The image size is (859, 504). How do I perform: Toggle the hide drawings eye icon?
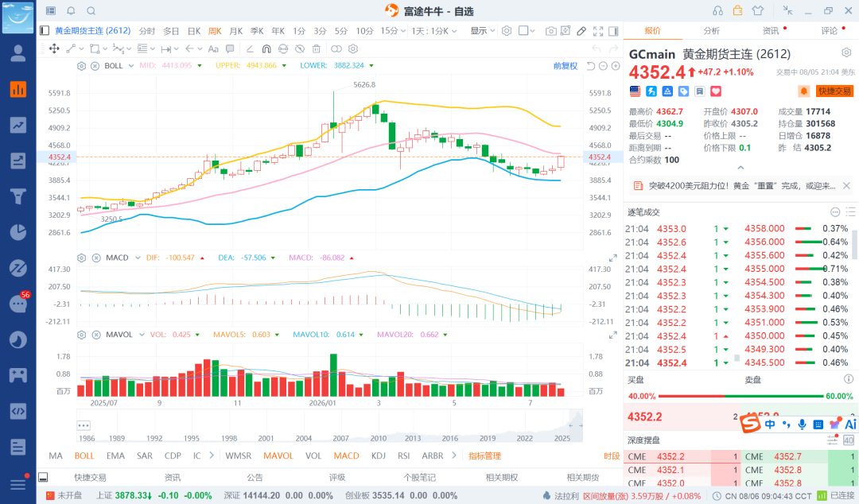300,48
